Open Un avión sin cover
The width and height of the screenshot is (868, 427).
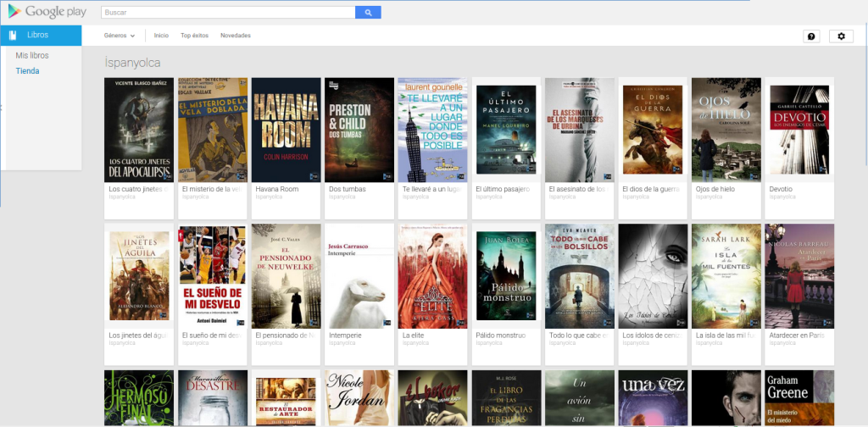pos(580,397)
